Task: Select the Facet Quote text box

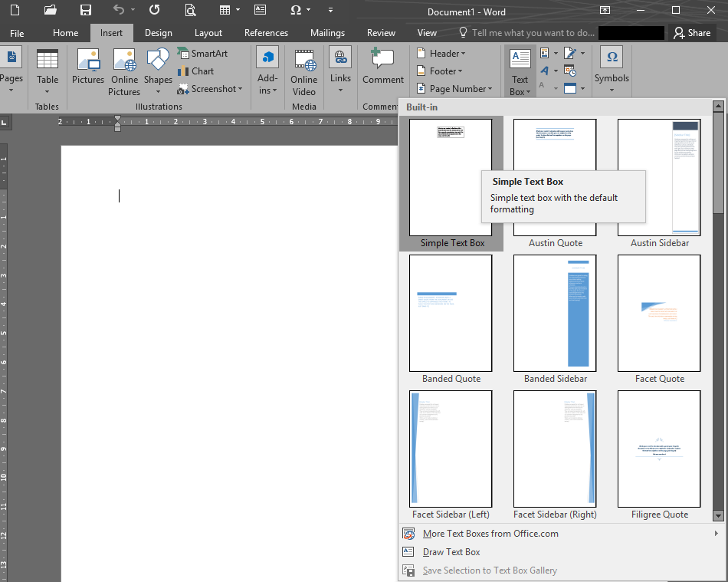Action: point(659,320)
